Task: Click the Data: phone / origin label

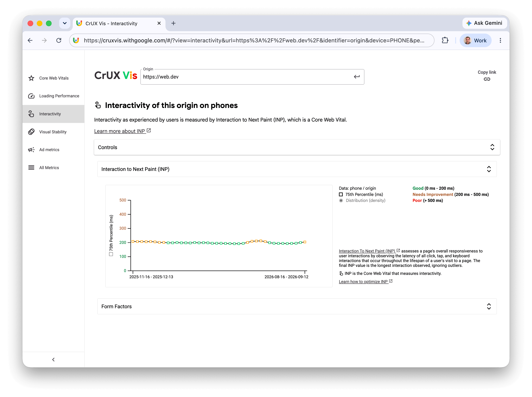Action: [x=357, y=188]
